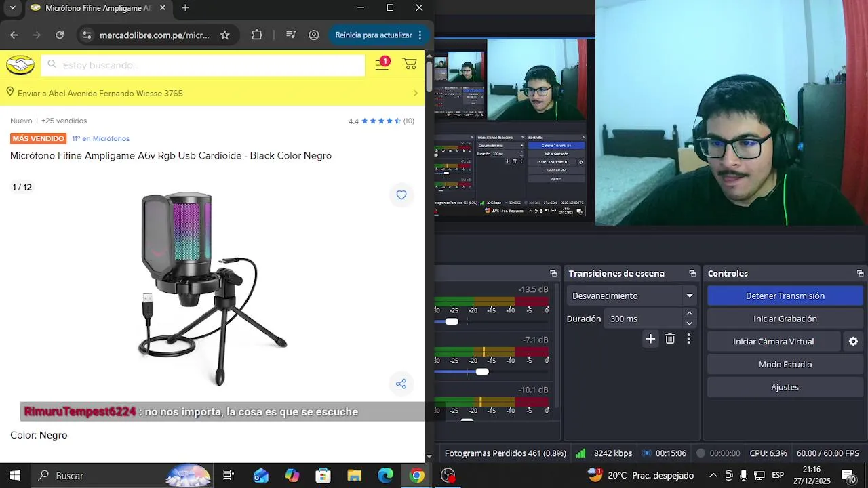
Task: Toggle Modo Estudio in OBS
Action: pos(785,365)
